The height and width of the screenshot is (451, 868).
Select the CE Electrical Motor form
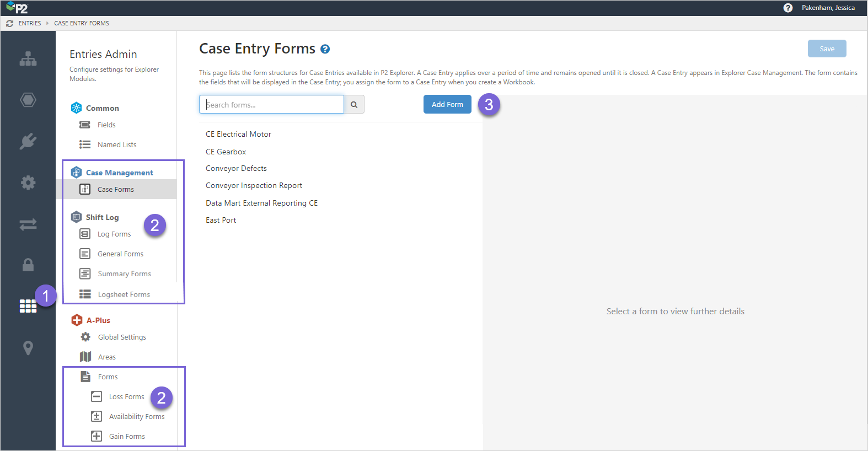coord(238,134)
